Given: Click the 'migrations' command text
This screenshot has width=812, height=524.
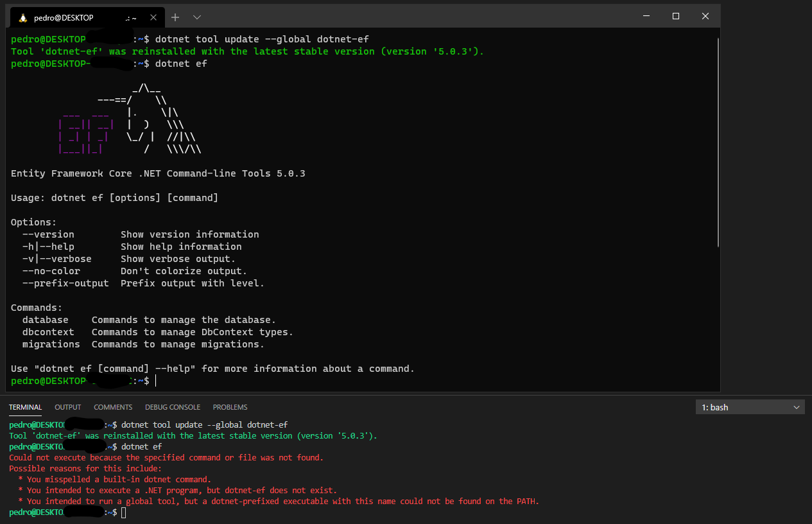Looking at the screenshot, I should (x=51, y=344).
